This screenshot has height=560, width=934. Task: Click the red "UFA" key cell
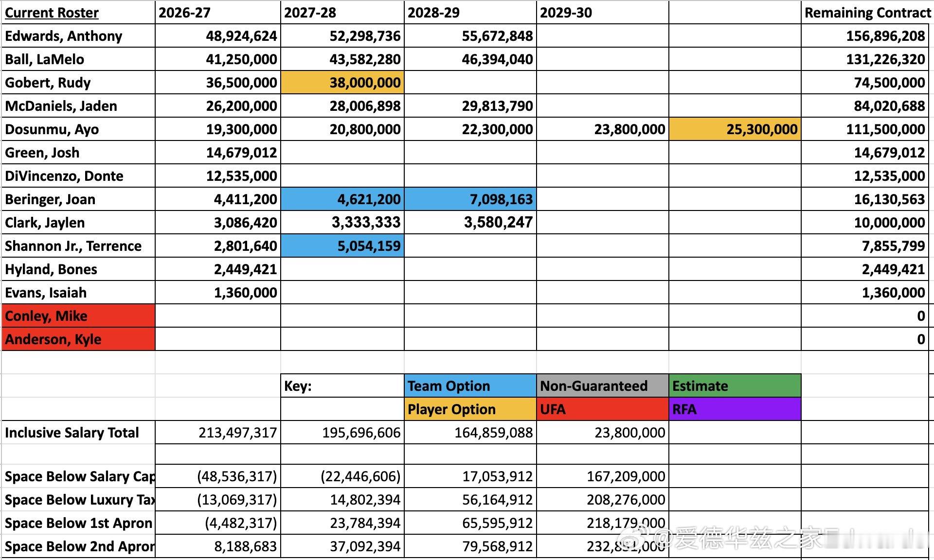[x=603, y=409]
